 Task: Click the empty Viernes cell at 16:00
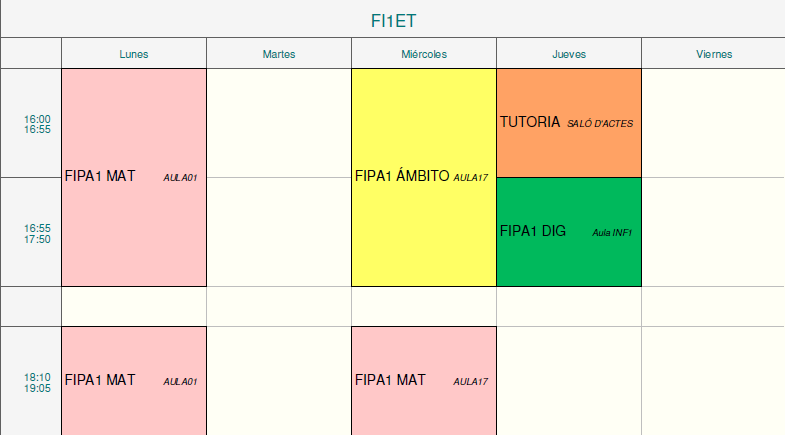713,123
